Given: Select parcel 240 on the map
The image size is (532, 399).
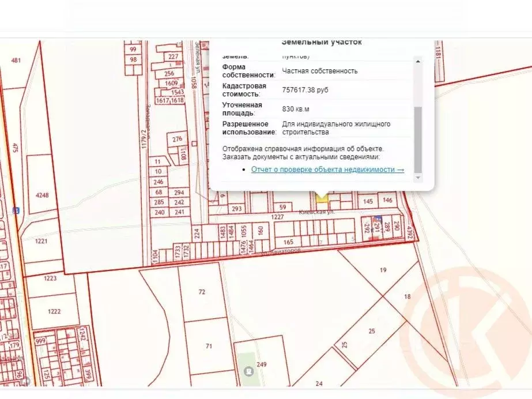Looking at the screenshot, I should tap(160, 212).
